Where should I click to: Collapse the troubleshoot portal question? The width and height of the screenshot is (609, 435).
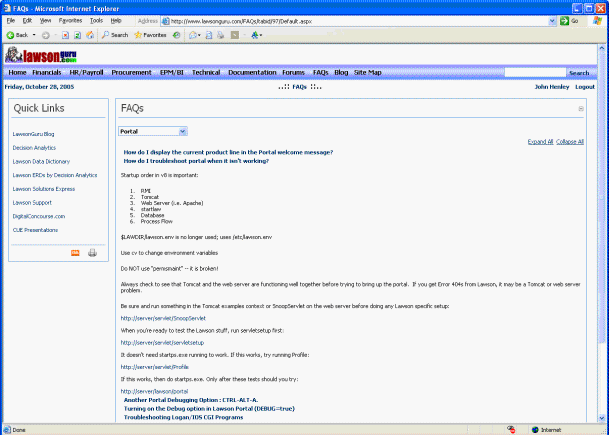tap(196, 161)
